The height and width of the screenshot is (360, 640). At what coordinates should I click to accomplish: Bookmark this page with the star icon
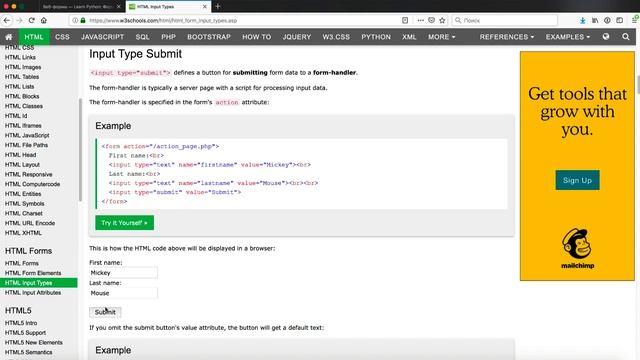(442, 20)
